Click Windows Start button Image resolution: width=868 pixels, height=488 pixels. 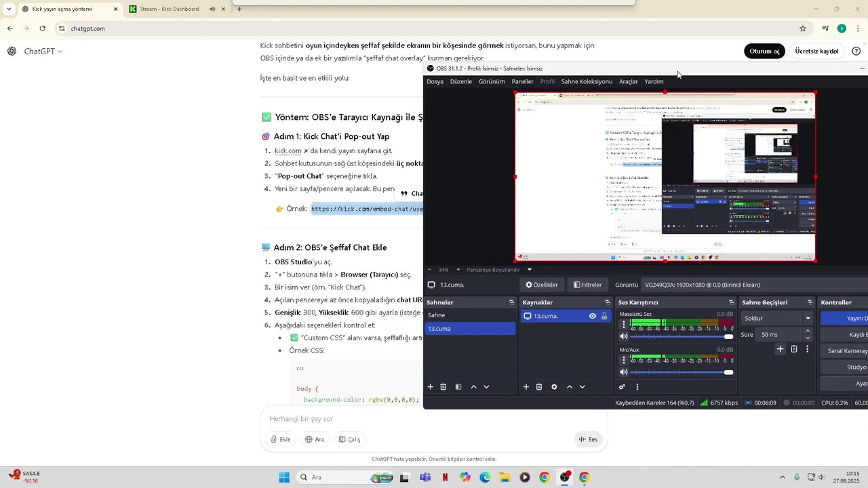pyautogui.click(x=284, y=477)
